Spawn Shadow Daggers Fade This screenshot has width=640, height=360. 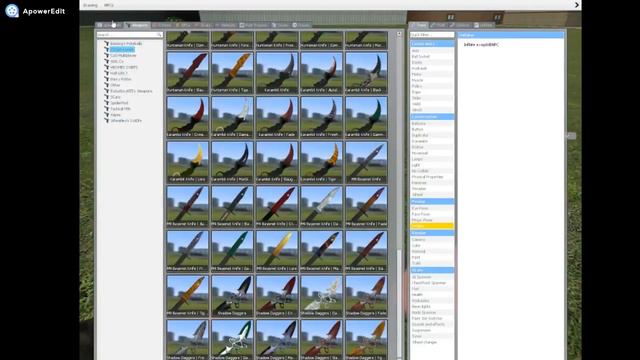pos(366,296)
